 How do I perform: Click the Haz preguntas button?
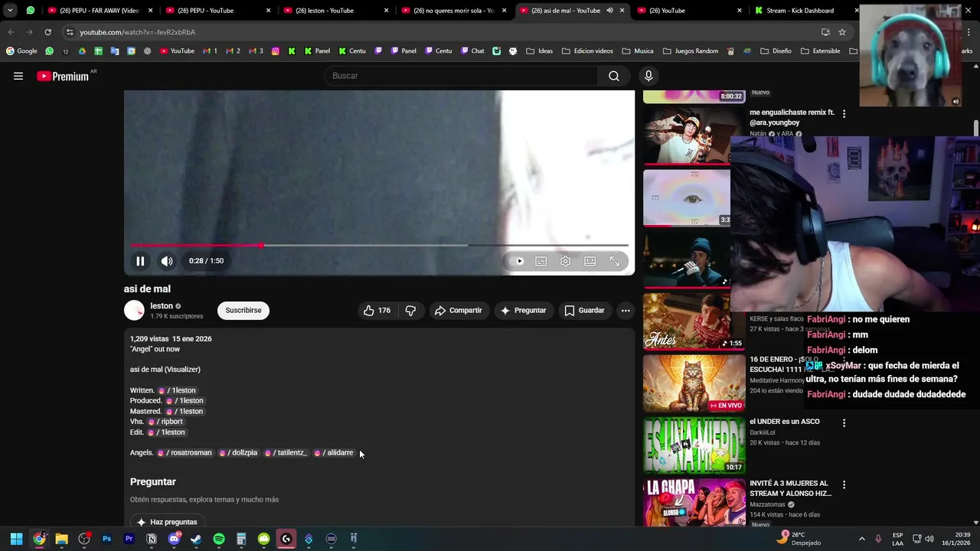[x=168, y=522]
